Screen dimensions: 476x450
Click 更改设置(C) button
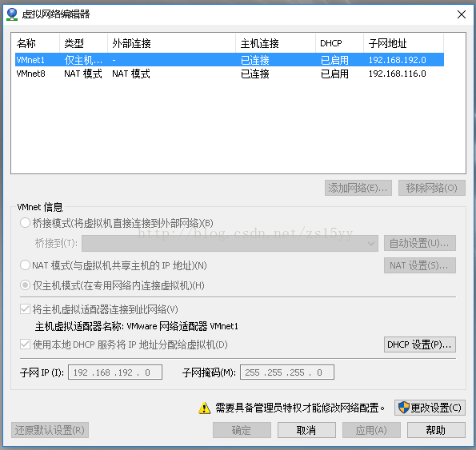430,408
